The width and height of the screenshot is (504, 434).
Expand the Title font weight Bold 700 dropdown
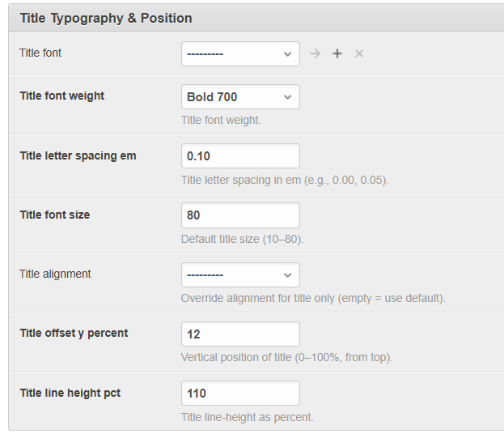[240, 97]
